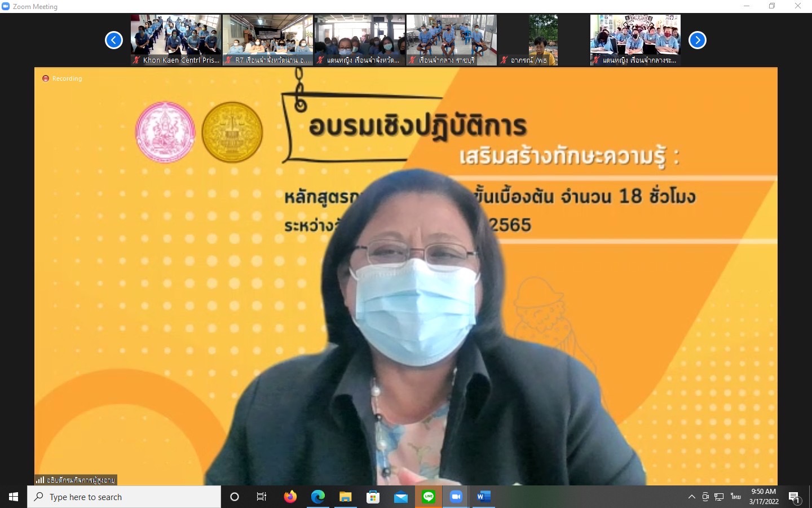
Task: Click the Type here to search box
Action: [124, 497]
